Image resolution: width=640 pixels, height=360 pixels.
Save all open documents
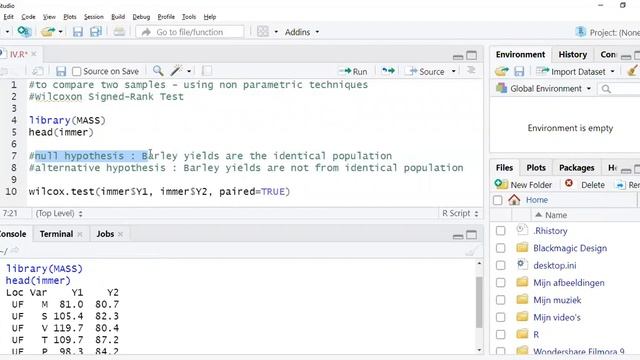(96, 32)
